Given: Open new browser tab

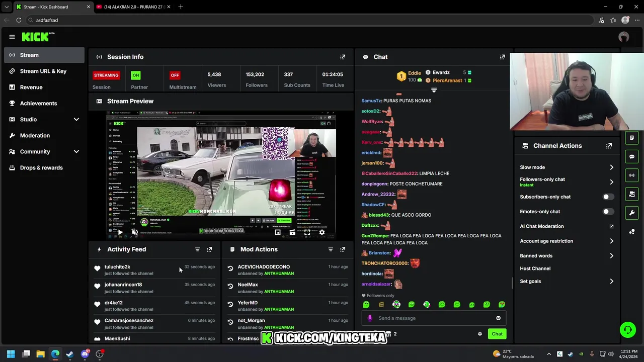Looking at the screenshot, I should tap(181, 7).
